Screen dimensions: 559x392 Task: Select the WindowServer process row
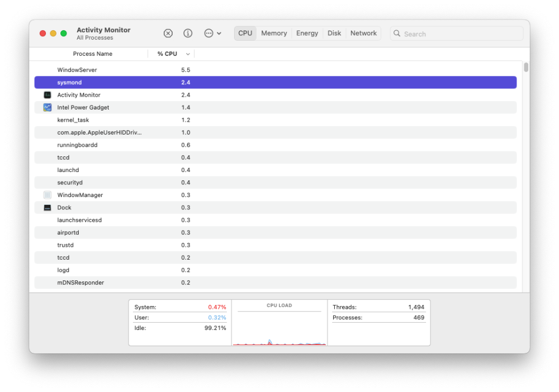275,70
